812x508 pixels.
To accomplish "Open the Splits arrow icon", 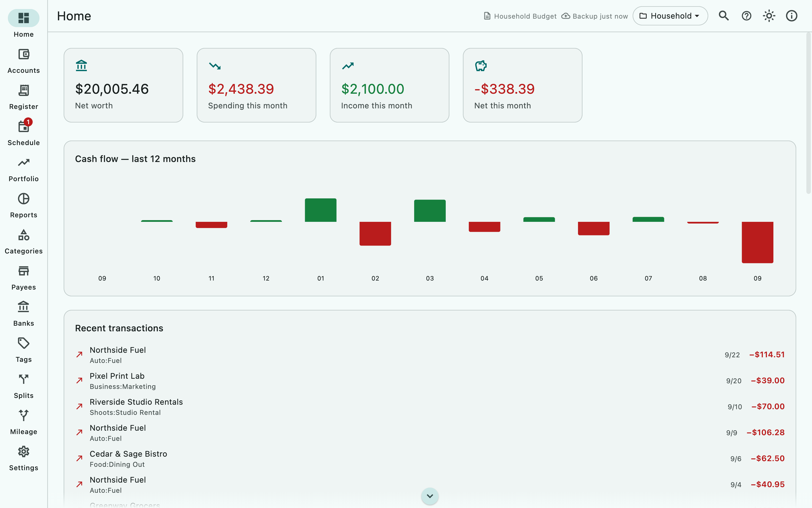I will coord(23,379).
